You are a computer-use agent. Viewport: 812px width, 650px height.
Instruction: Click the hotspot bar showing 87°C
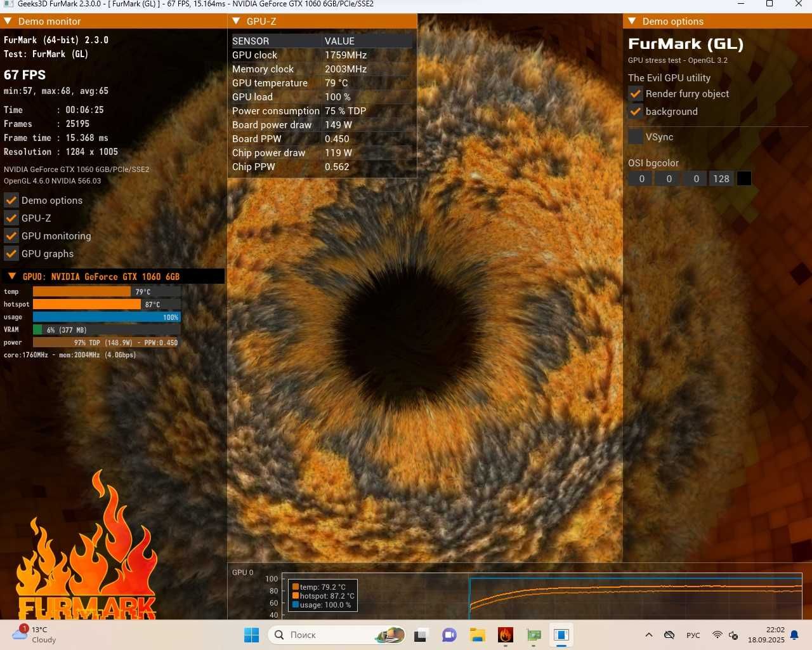pyautogui.click(x=107, y=305)
